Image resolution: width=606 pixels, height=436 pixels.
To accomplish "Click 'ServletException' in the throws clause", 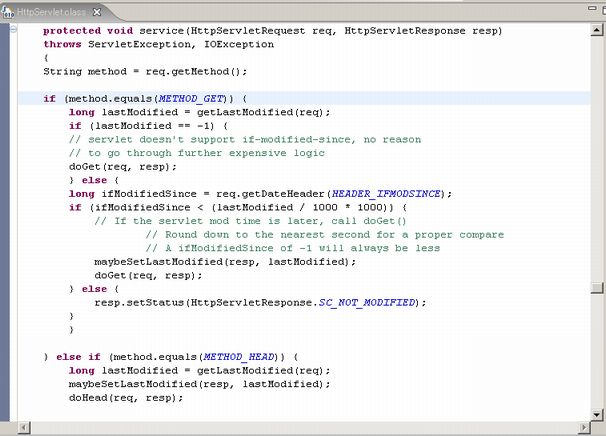I will (140, 44).
